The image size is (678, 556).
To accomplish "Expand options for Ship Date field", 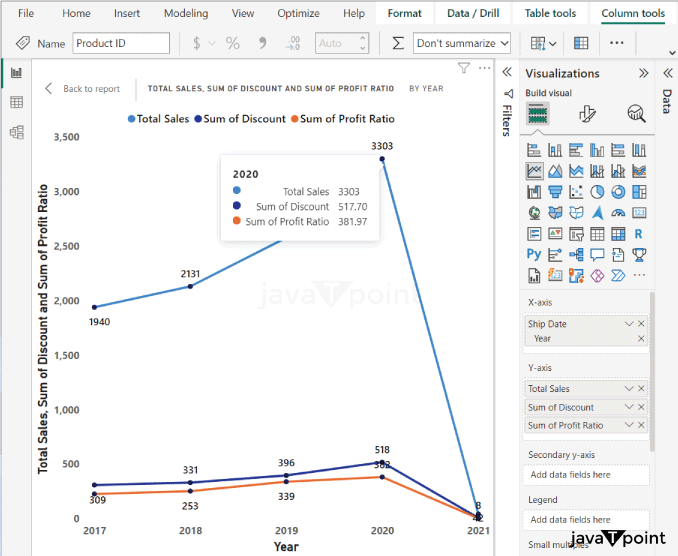I will (629, 324).
